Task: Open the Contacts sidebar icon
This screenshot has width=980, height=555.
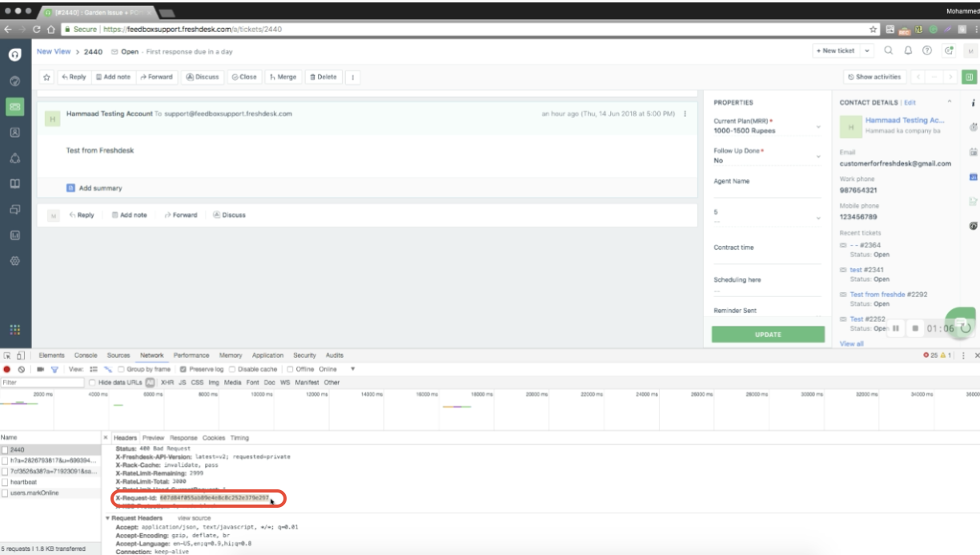Action: (14, 132)
